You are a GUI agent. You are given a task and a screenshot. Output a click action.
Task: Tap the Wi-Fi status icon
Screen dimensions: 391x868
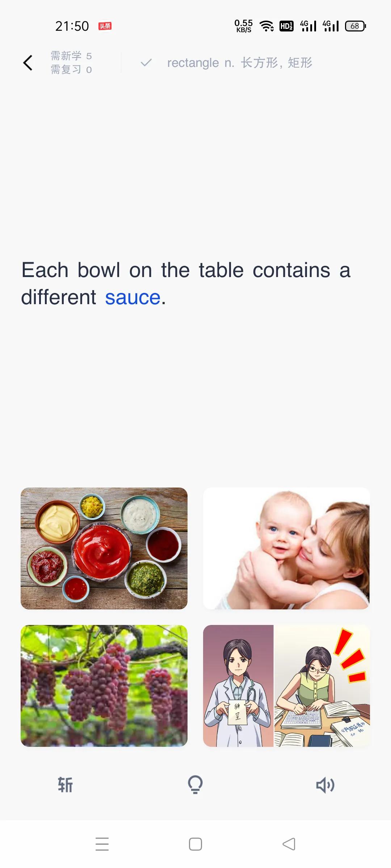[266, 26]
